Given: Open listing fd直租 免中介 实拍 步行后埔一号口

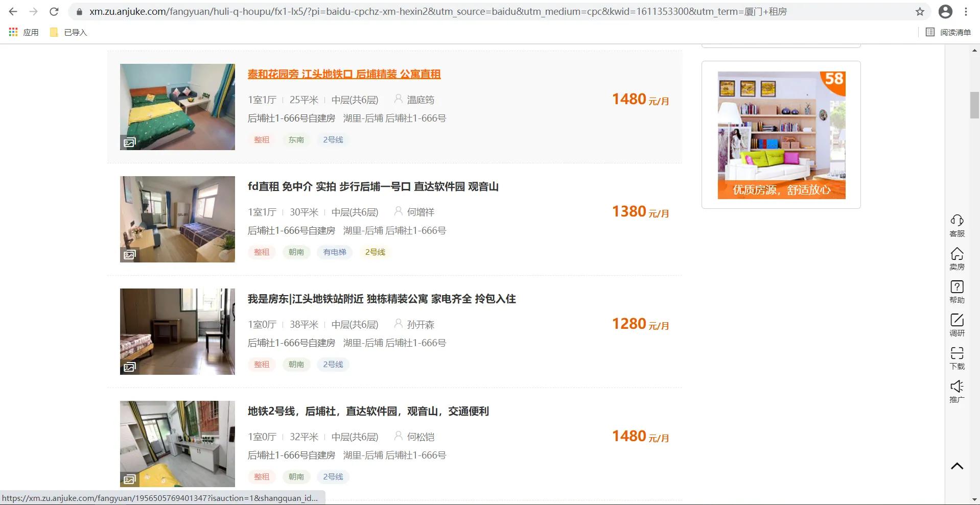Looking at the screenshot, I should click(x=373, y=186).
